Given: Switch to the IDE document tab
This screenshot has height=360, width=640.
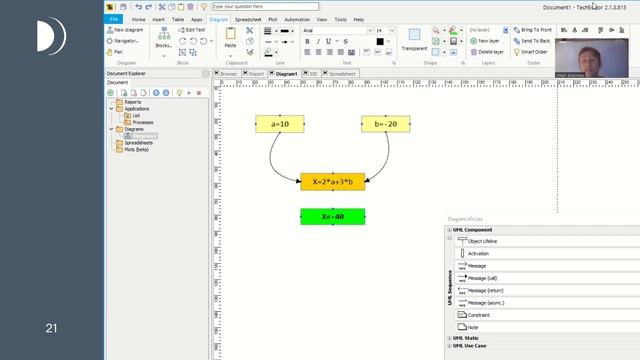Looking at the screenshot, I should click(x=311, y=74).
